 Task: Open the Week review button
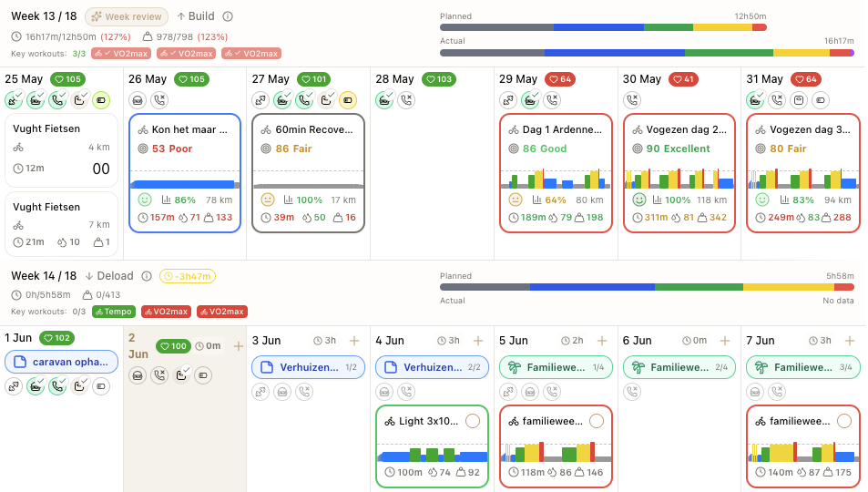click(x=127, y=16)
